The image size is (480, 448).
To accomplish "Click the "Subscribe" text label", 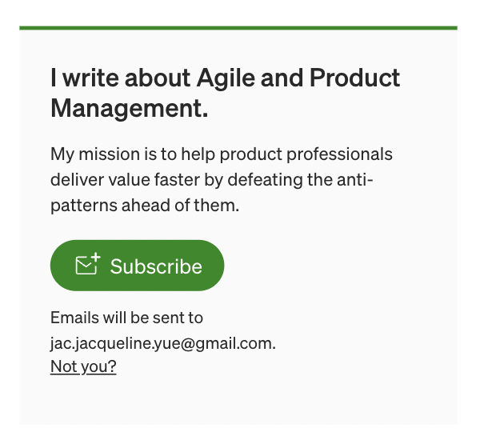I will 156,266.
